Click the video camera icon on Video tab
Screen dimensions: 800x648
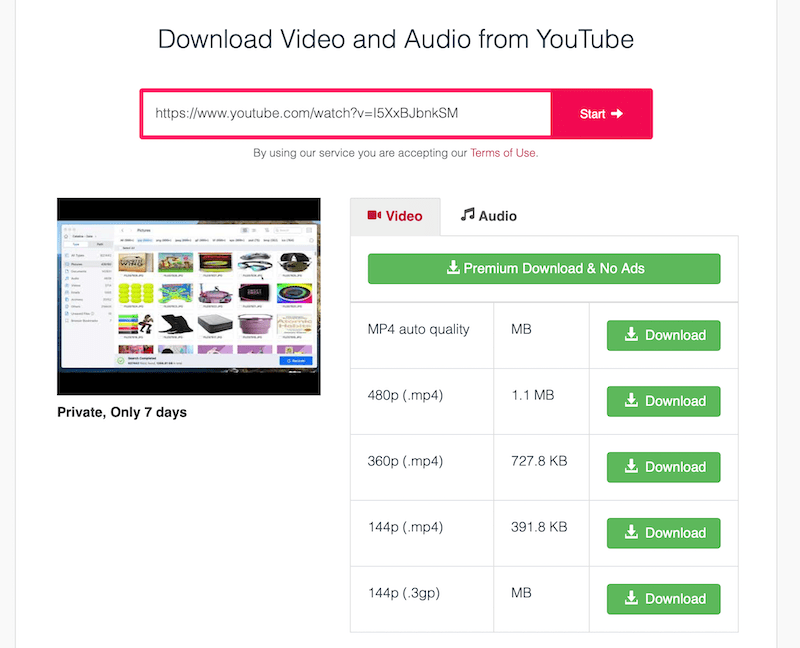tap(375, 215)
